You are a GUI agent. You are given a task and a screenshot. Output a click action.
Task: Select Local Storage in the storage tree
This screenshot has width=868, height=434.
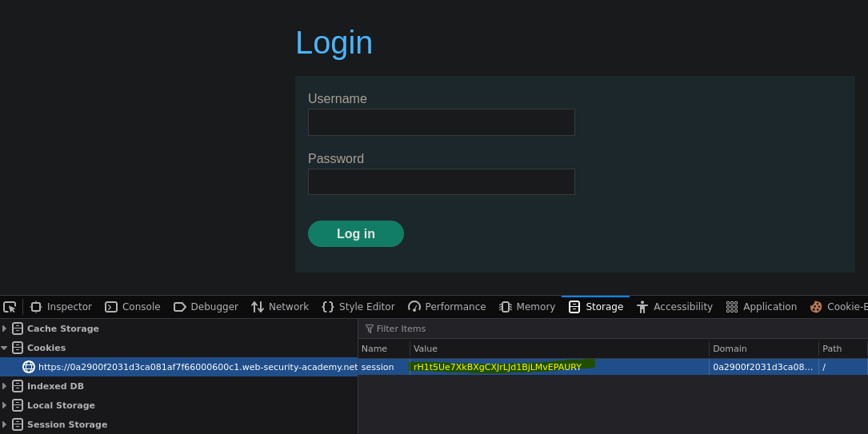click(x=61, y=405)
